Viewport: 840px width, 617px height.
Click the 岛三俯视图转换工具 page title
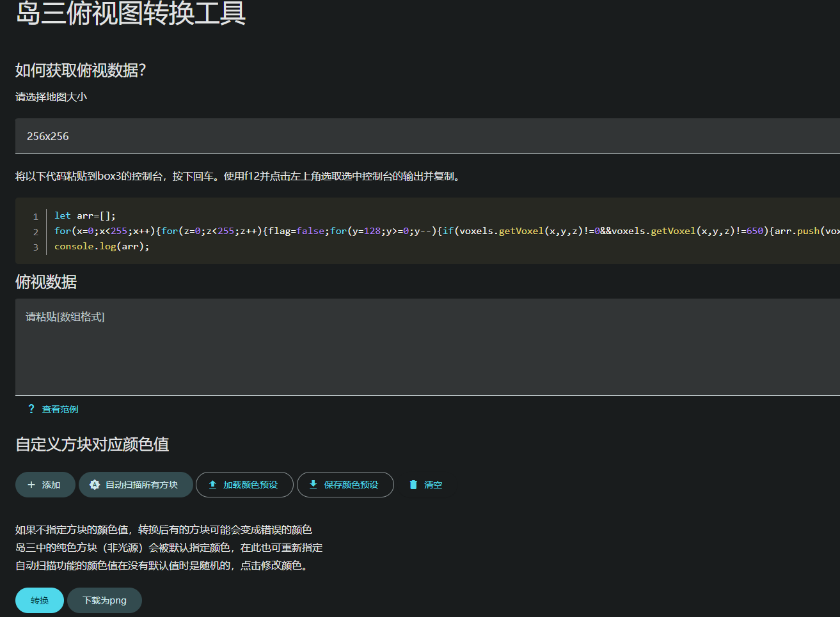(131, 13)
